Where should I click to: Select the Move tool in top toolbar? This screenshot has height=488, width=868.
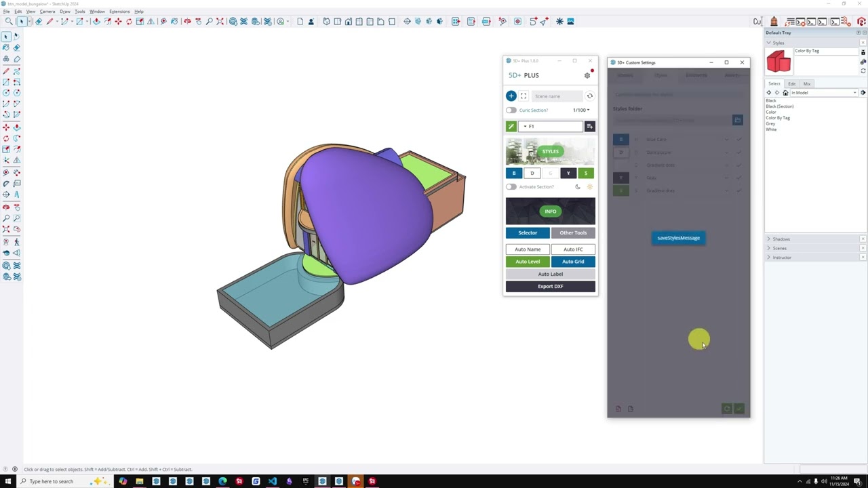118,22
